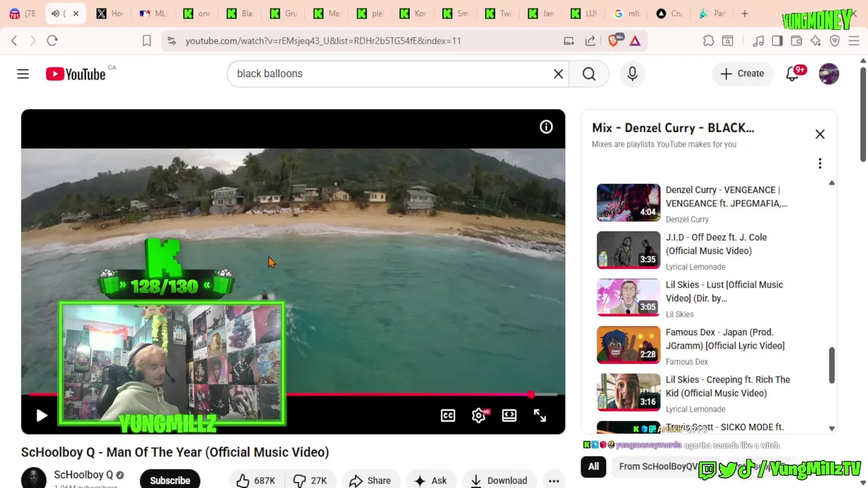
Task: Open the account avatar menu
Action: (x=829, y=74)
